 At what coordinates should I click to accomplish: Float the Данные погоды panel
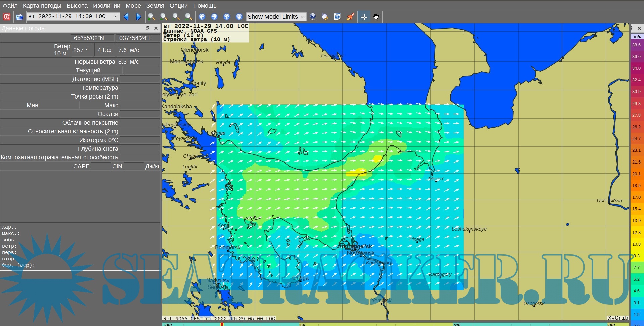coord(147,28)
